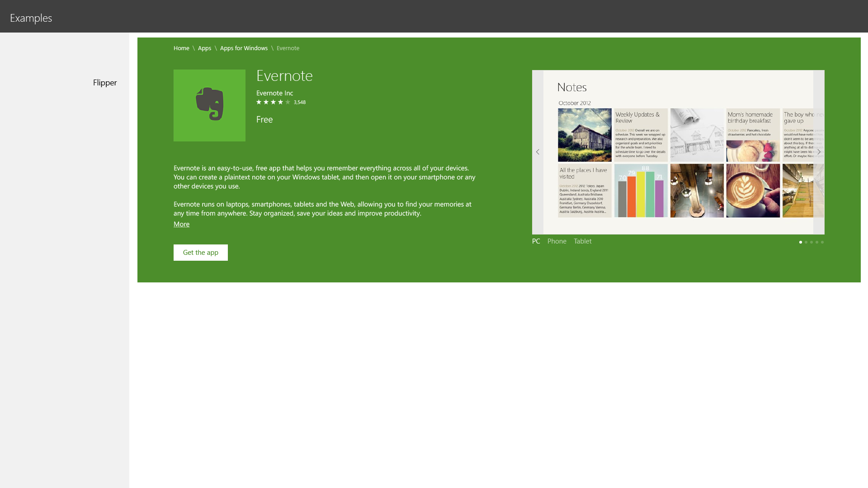The width and height of the screenshot is (868, 488).
Task: Click the Evernote elephant app icon
Action: (x=209, y=105)
